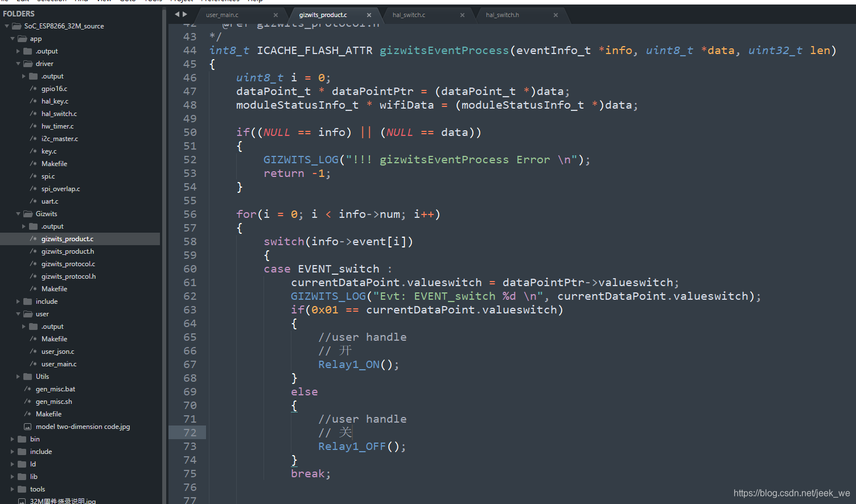Viewport: 856px width, 504px height.
Task: Click the driver folder icon
Action: coord(28,64)
